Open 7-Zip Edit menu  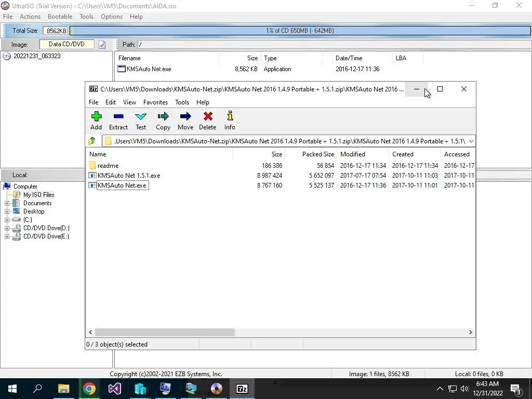[x=111, y=102]
